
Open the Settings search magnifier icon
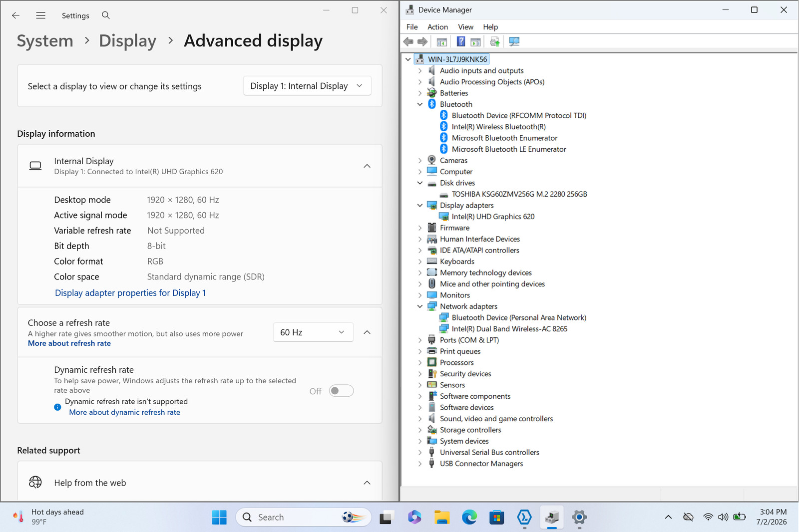tap(106, 15)
